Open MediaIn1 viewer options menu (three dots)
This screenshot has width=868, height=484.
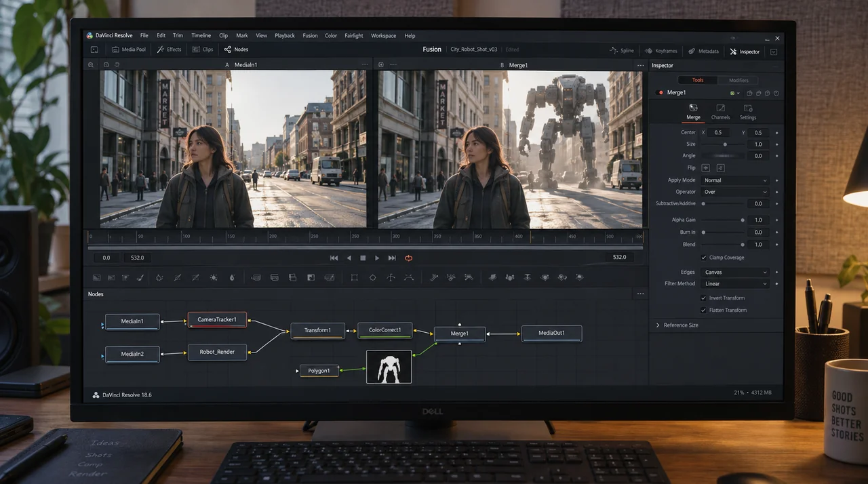(365, 64)
